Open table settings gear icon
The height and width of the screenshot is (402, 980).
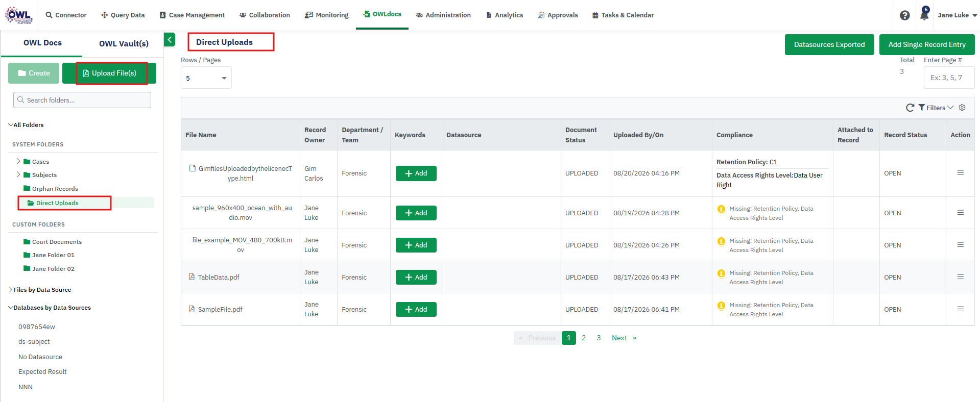(x=962, y=108)
